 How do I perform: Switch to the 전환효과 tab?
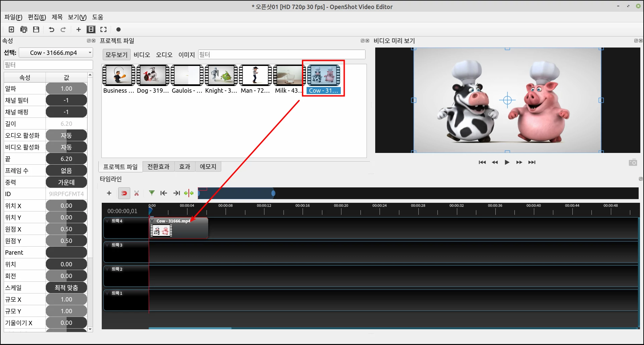(x=159, y=167)
